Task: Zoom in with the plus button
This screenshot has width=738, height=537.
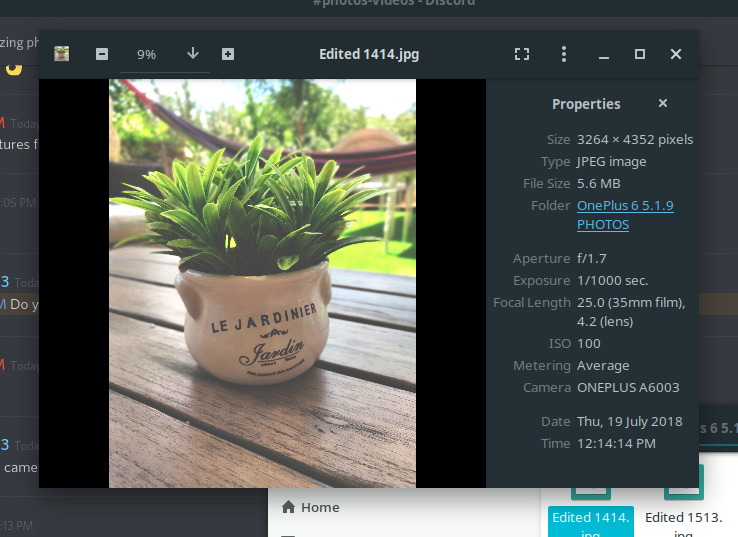Action: coord(228,54)
